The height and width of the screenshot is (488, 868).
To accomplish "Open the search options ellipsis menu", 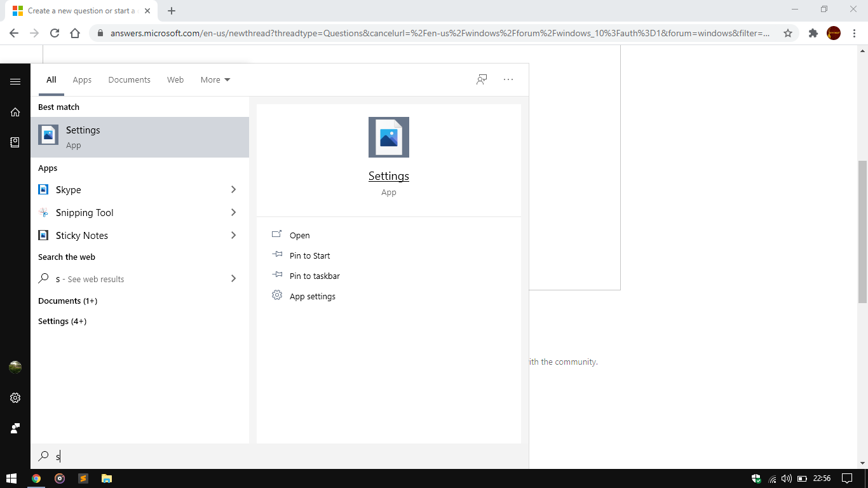I will point(508,79).
